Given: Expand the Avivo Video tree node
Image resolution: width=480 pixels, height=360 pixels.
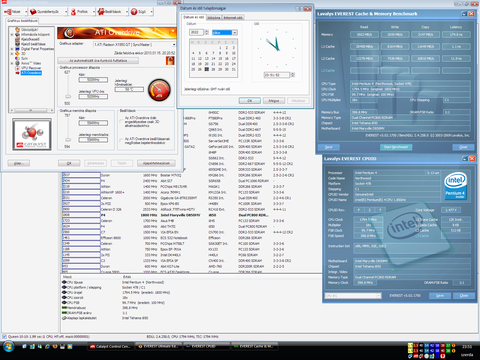Looking at the screenshot, I should (12, 63).
